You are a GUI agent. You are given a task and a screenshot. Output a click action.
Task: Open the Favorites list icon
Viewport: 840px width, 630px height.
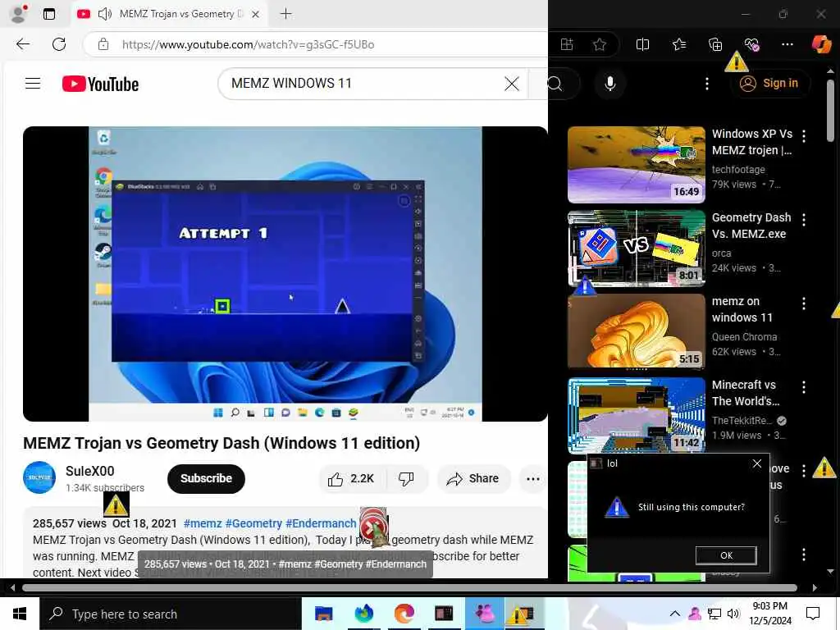[x=679, y=44]
